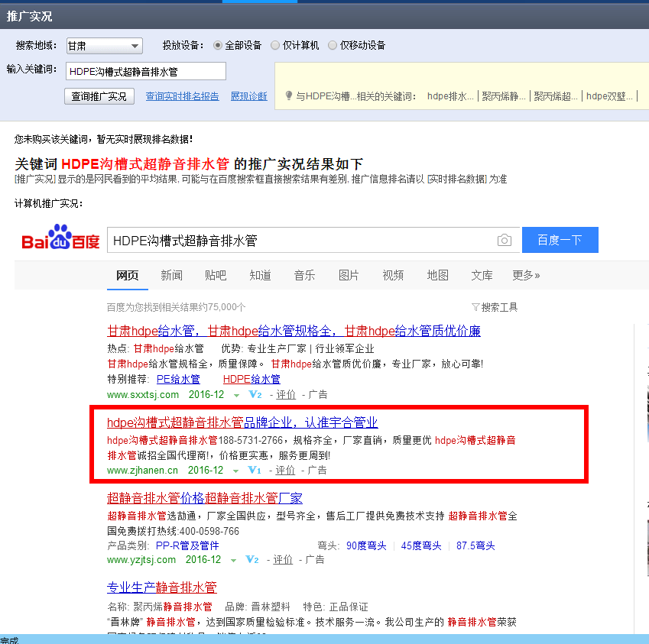
Task: Switch to the 新闻 tab
Action: (171, 275)
